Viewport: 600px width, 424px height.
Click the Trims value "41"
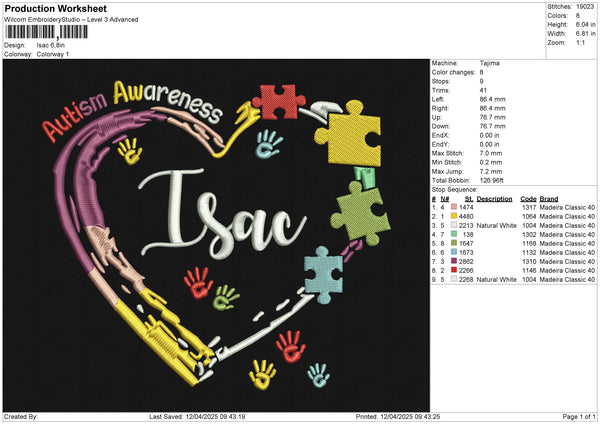point(483,90)
